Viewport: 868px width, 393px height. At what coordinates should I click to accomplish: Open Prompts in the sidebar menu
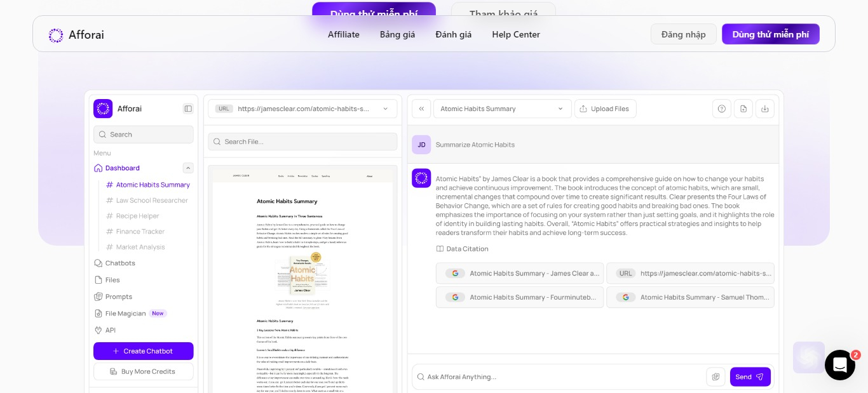113,296
